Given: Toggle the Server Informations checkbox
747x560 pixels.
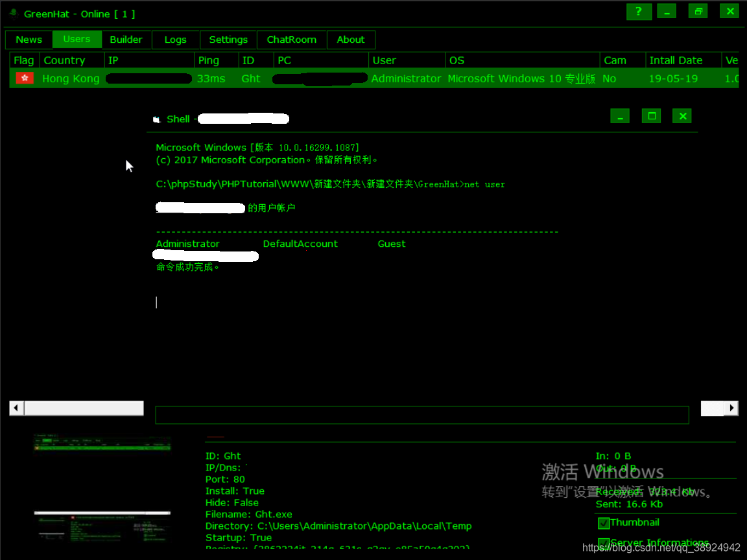Looking at the screenshot, I should click(604, 543).
